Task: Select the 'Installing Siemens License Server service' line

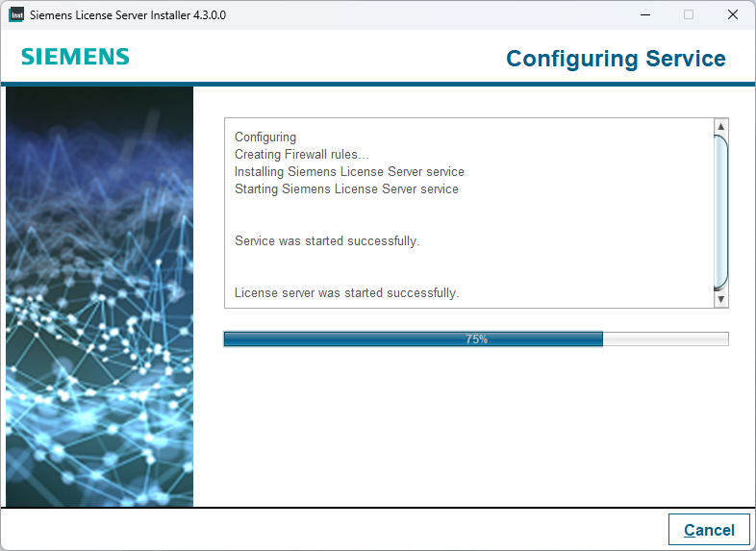Action: (x=349, y=171)
